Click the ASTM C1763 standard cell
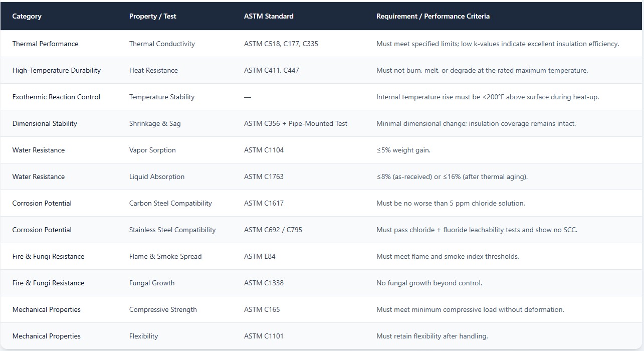Viewport: 644px width, 351px height. [x=264, y=177]
